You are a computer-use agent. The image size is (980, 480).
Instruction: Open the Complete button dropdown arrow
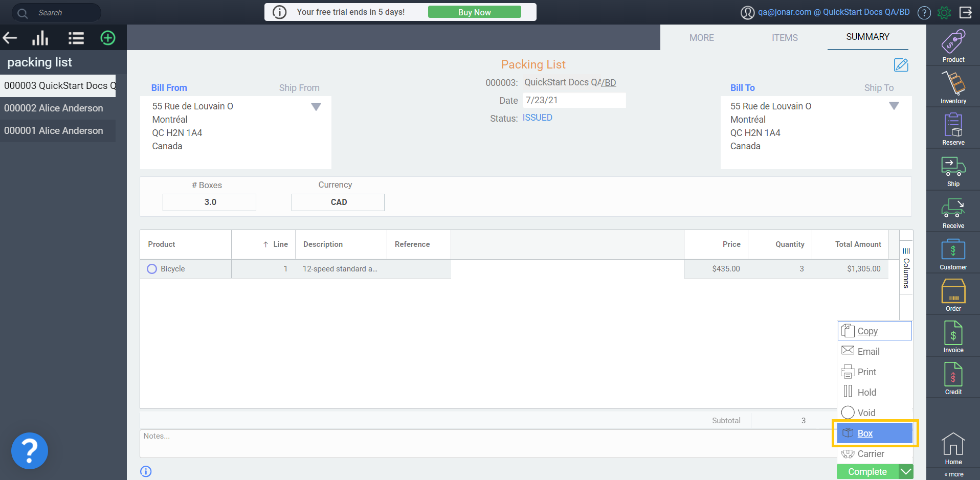point(906,472)
